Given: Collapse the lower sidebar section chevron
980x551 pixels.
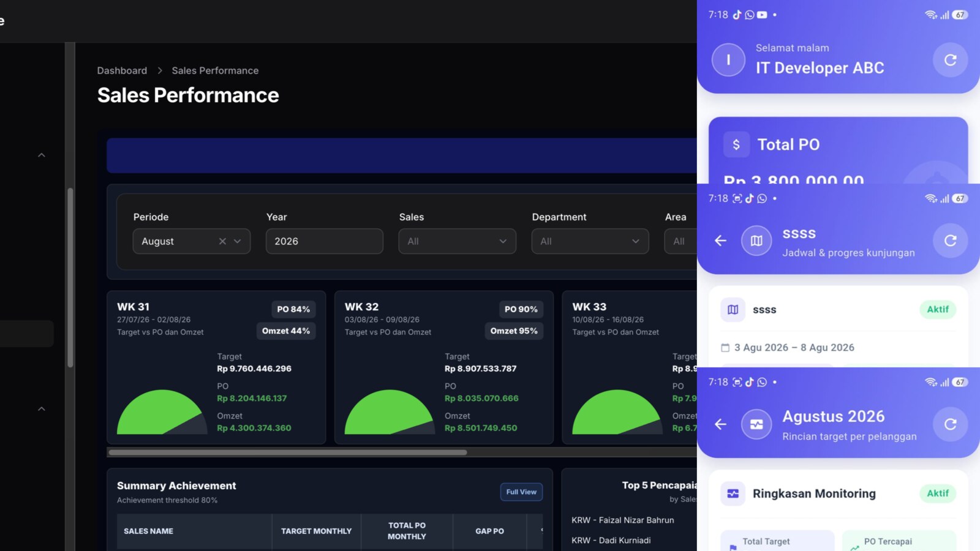Looking at the screenshot, I should (x=42, y=408).
